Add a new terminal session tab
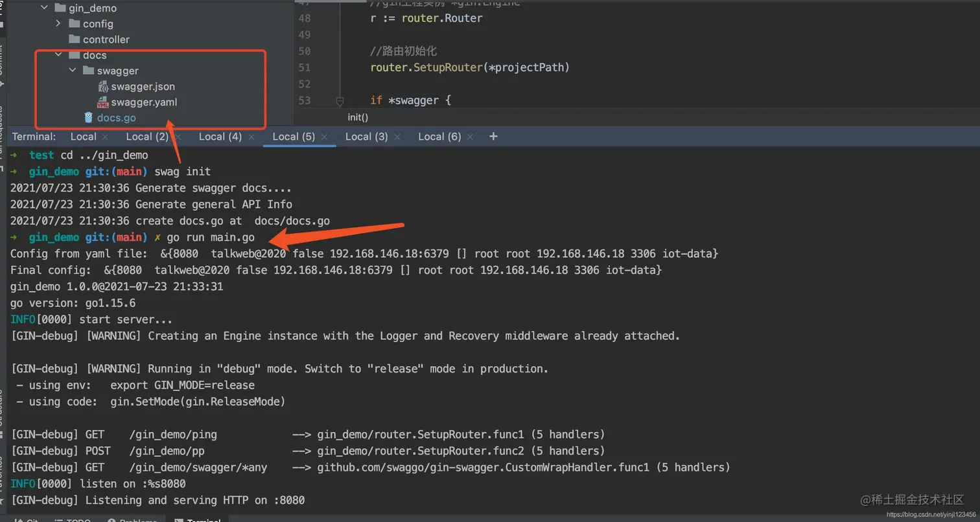 493,137
